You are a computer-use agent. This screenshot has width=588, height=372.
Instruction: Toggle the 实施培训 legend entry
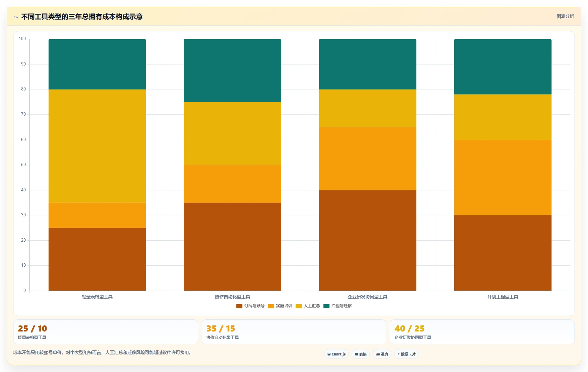point(280,306)
